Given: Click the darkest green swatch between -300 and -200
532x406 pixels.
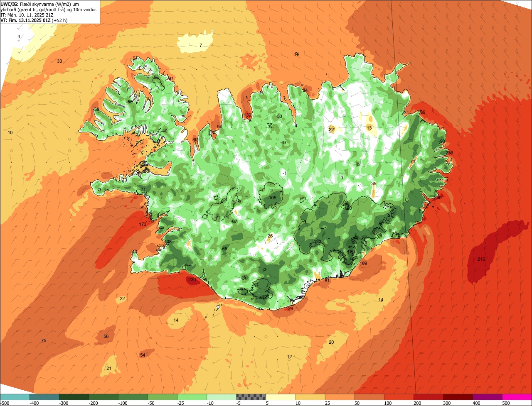Looking at the screenshot, I should click(x=74, y=397).
